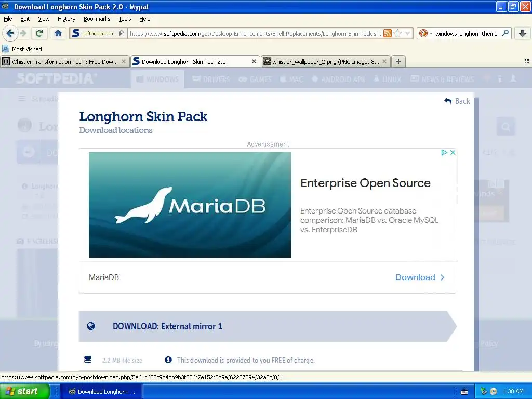The height and width of the screenshot is (399, 532).
Task: Click DOWNLOAD: External mirror 1 button
Action: [x=268, y=326]
